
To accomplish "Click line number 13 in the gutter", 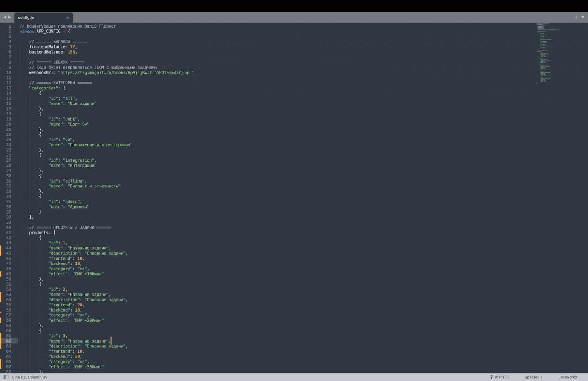I will click(x=8, y=88).
